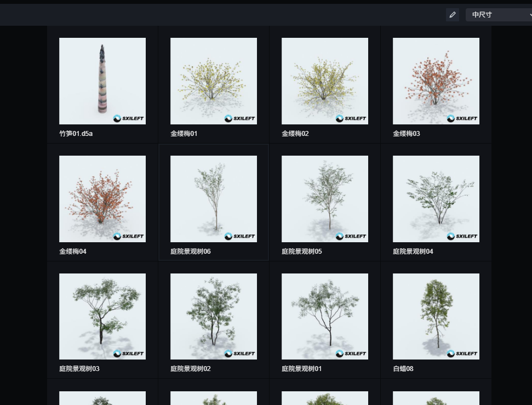Select the 庭院景观树03 thumbnail
Image resolution: width=532 pixels, height=405 pixels.
pyautogui.click(x=102, y=316)
